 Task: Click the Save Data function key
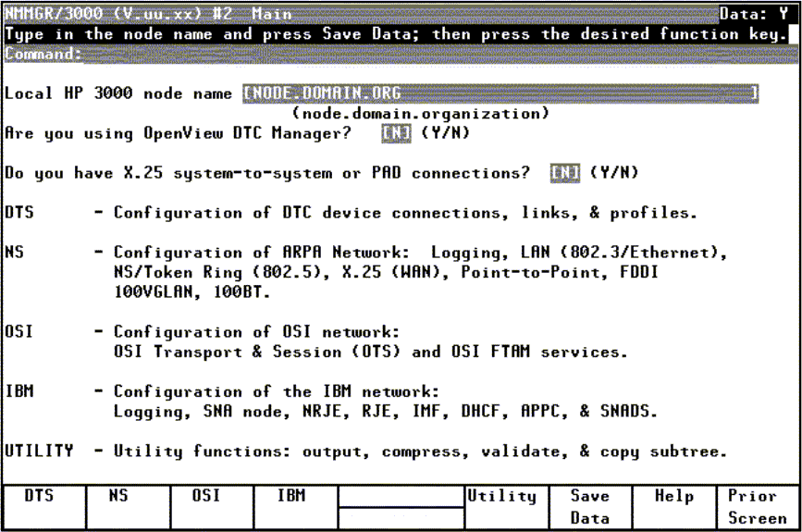coord(591,507)
